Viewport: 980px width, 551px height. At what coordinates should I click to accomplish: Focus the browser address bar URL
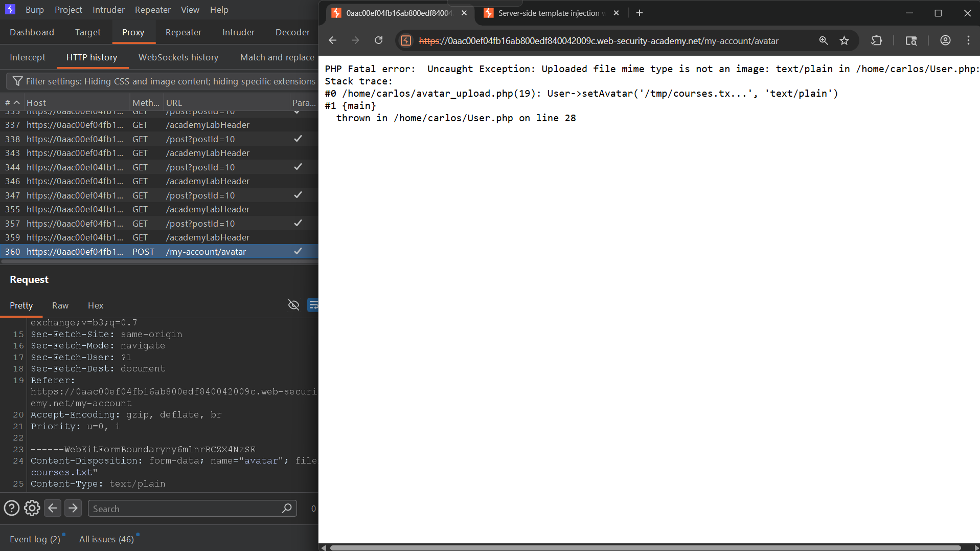(x=599, y=41)
